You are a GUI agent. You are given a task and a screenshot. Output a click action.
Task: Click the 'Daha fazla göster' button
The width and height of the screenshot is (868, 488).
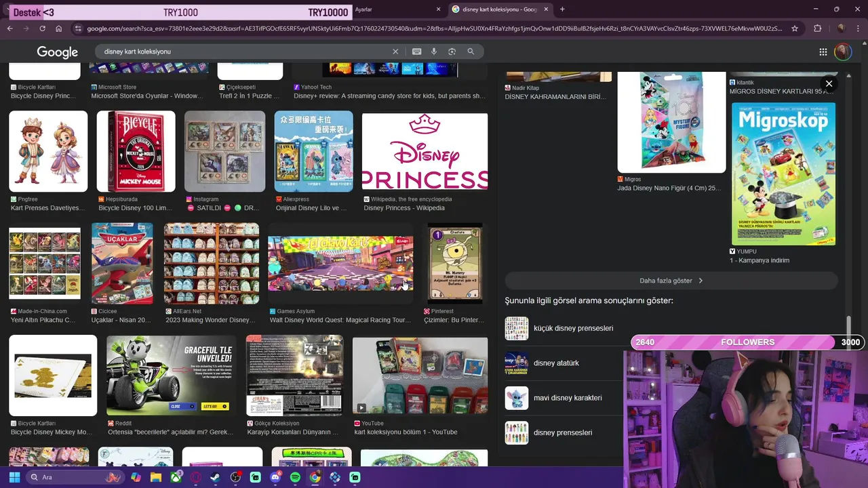click(x=671, y=281)
